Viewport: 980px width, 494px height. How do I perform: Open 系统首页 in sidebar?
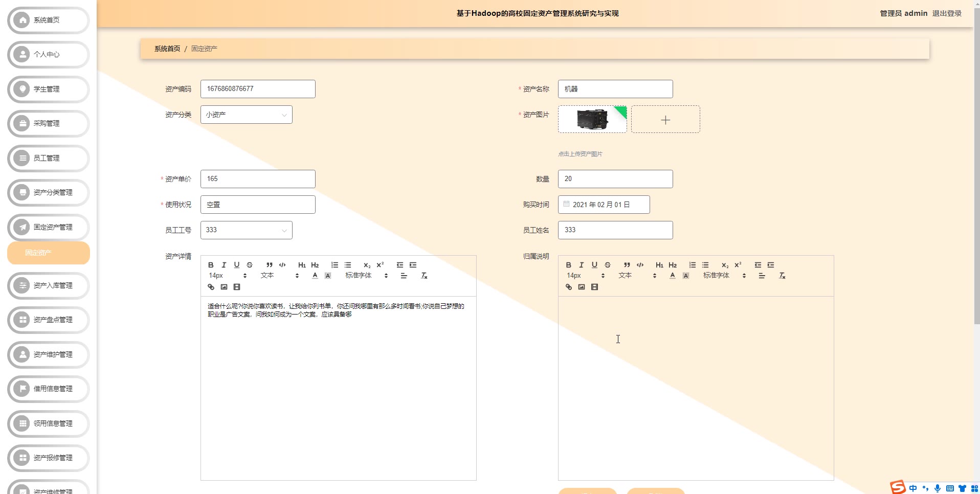pyautogui.click(x=49, y=20)
